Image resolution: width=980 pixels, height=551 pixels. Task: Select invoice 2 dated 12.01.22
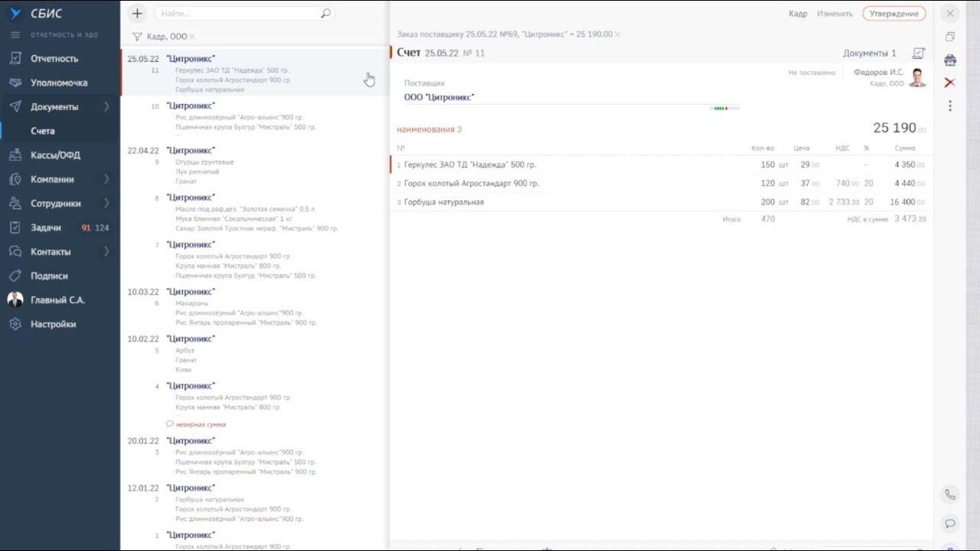coord(254,504)
